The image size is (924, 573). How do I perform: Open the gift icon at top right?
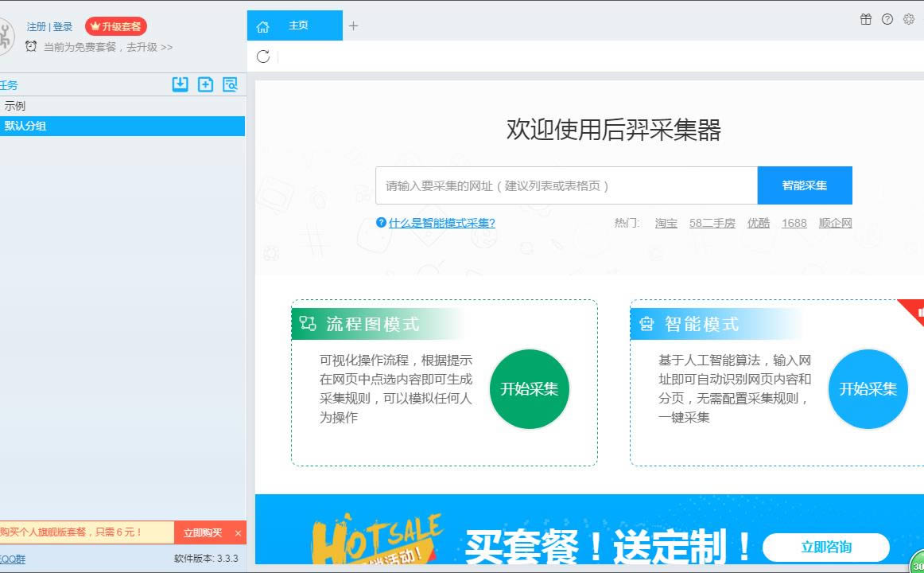[x=866, y=19]
